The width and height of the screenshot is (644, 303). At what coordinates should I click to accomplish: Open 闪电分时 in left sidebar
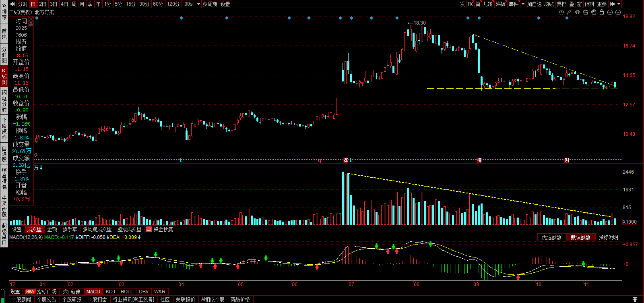4,101
